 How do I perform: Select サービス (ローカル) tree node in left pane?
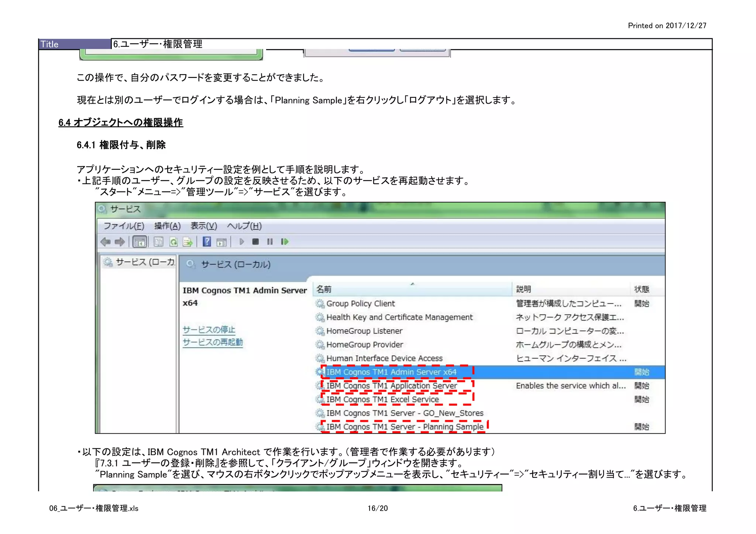pos(139,262)
